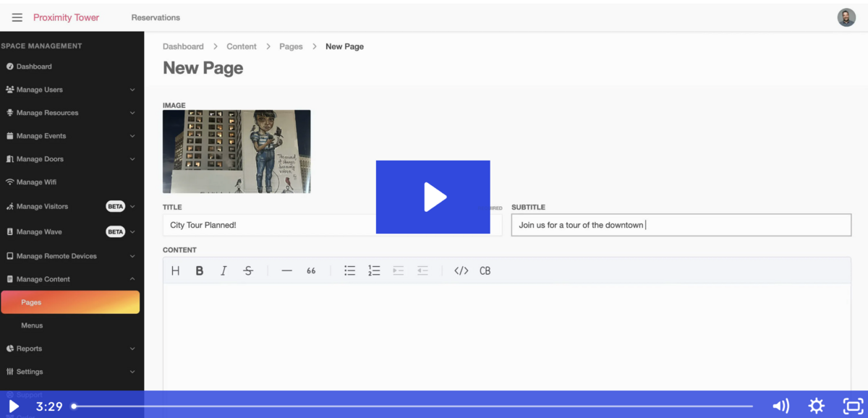Select Manage Wifi in the sidebar
The height and width of the screenshot is (418, 868).
[36, 182]
